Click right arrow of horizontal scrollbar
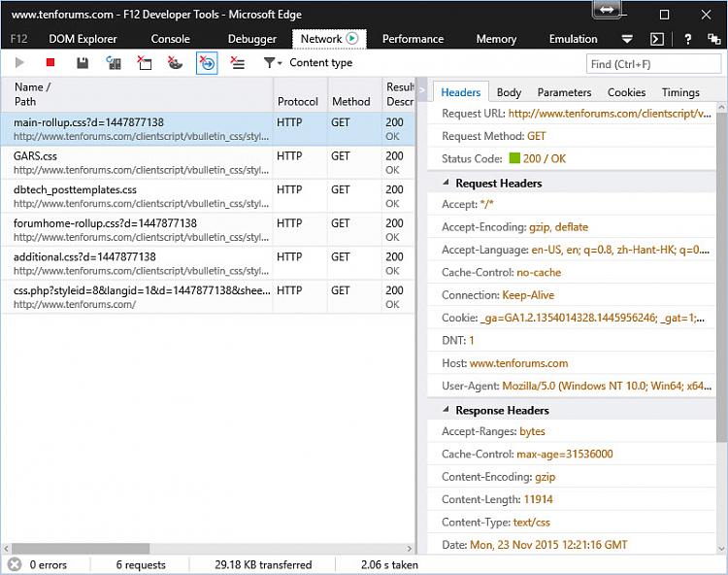The height and width of the screenshot is (575, 728). [409, 549]
